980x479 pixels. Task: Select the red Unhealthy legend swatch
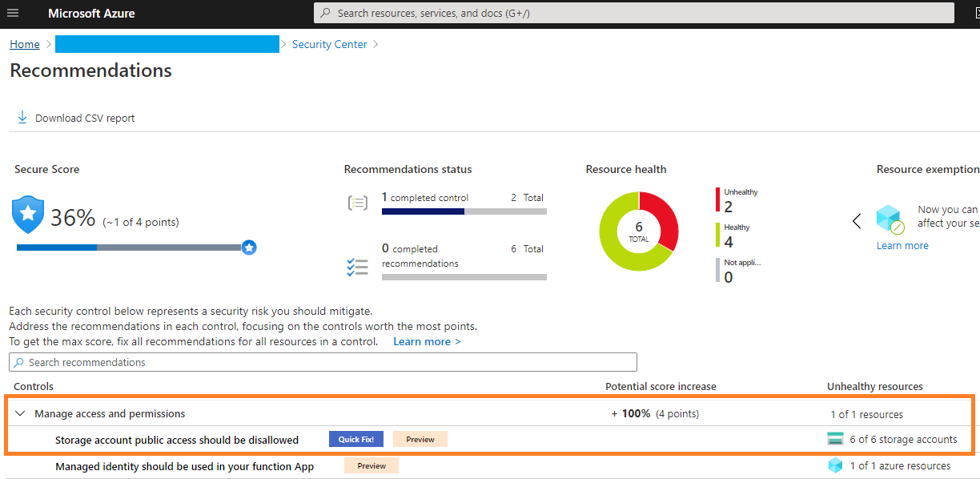click(718, 200)
